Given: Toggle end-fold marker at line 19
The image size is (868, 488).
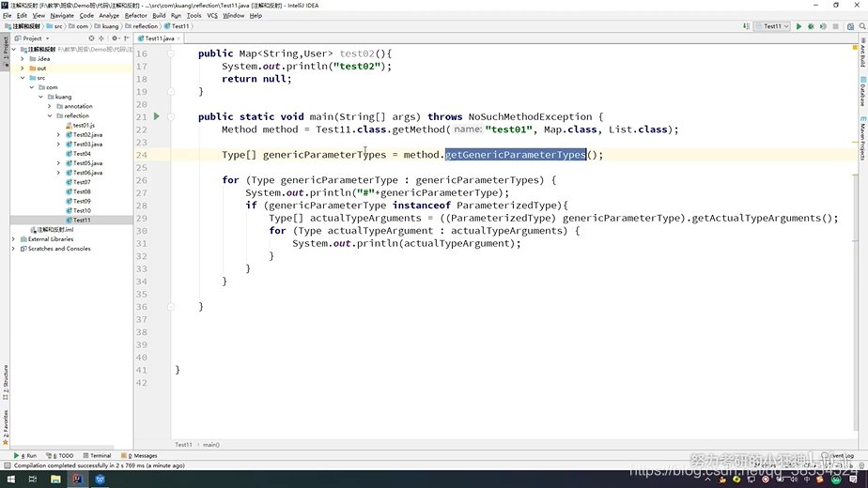Looking at the screenshot, I should (x=171, y=92).
